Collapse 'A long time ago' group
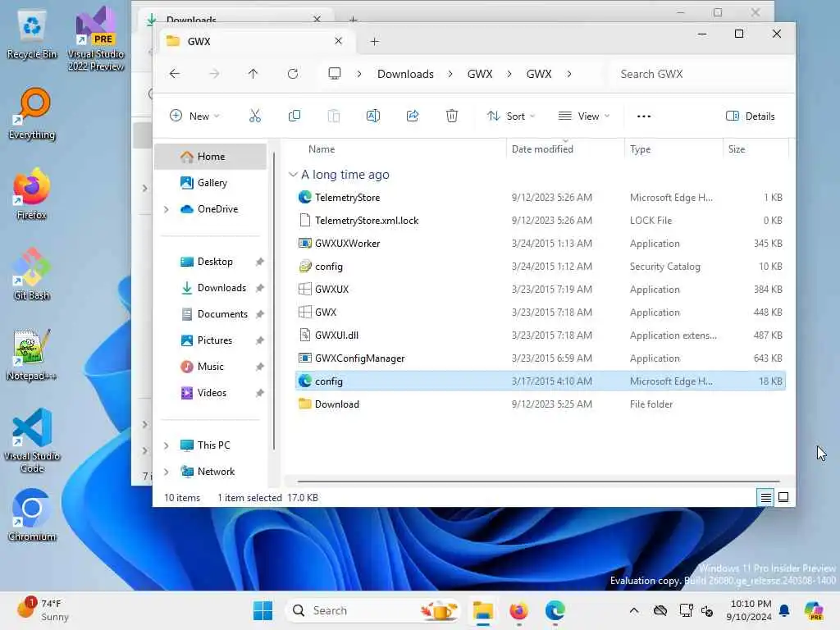840x630 pixels. 293,174
